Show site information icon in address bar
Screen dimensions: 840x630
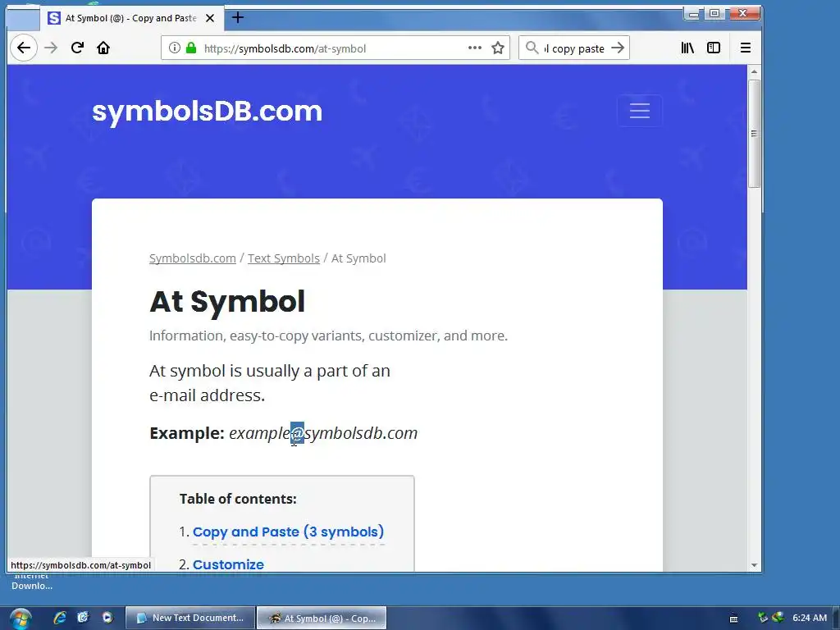tap(175, 48)
